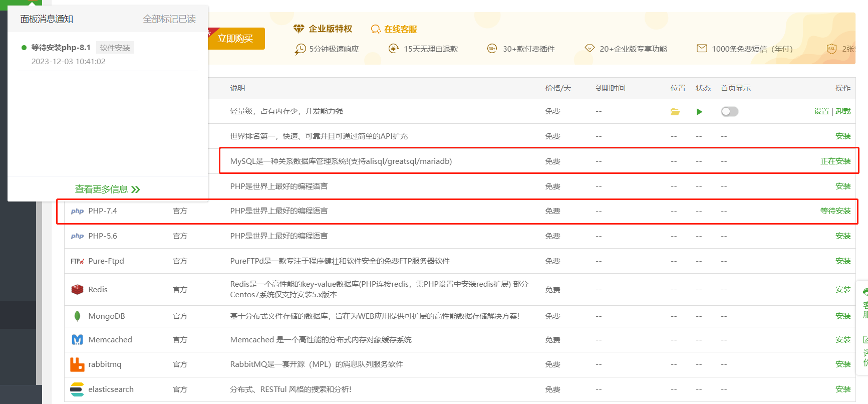Image resolution: width=868 pixels, height=404 pixels.
Task: Click the 操作 column header
Action: [x=843, y=88]
